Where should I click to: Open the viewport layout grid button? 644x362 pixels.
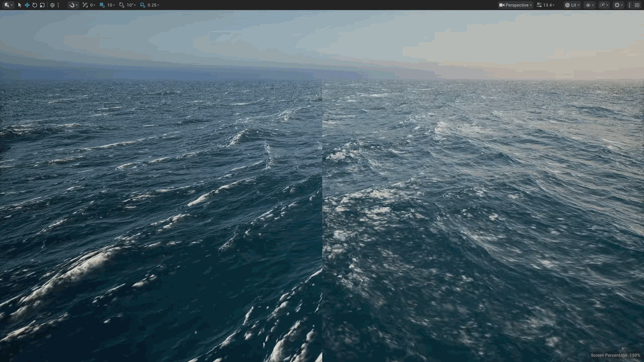637,5
